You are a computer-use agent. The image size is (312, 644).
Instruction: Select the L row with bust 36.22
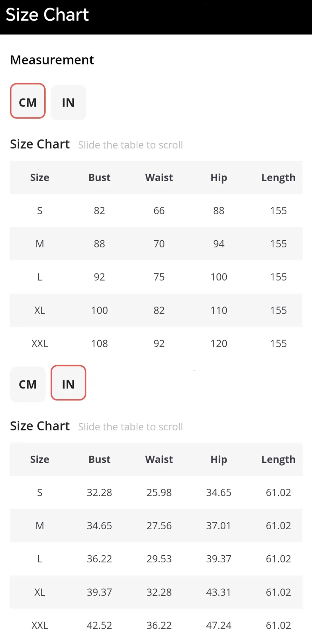[156, 558]
